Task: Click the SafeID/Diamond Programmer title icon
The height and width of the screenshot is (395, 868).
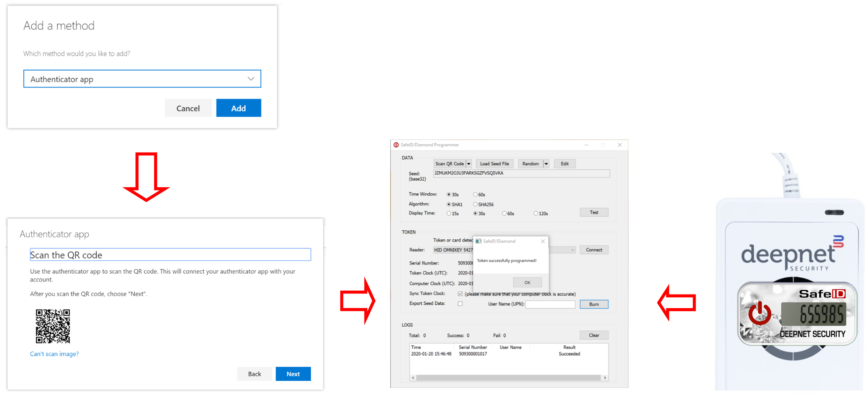Action: [x=396, y=145]
